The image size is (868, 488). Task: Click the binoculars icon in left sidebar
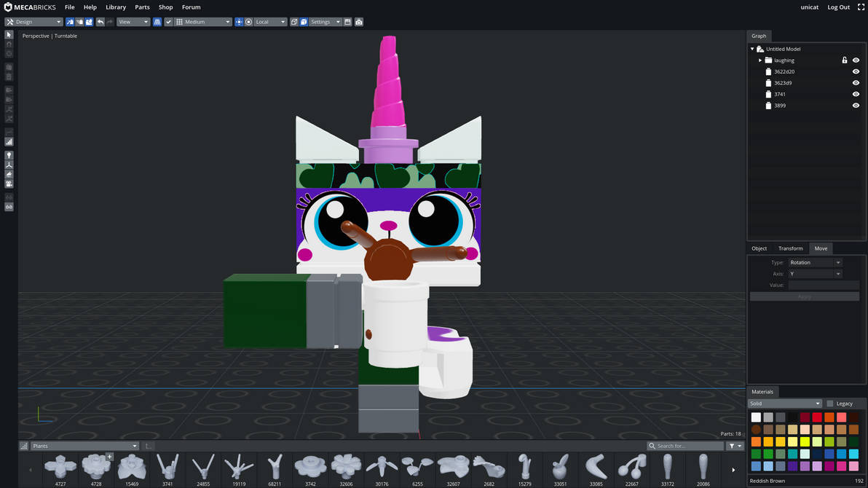tap(9, 207)
